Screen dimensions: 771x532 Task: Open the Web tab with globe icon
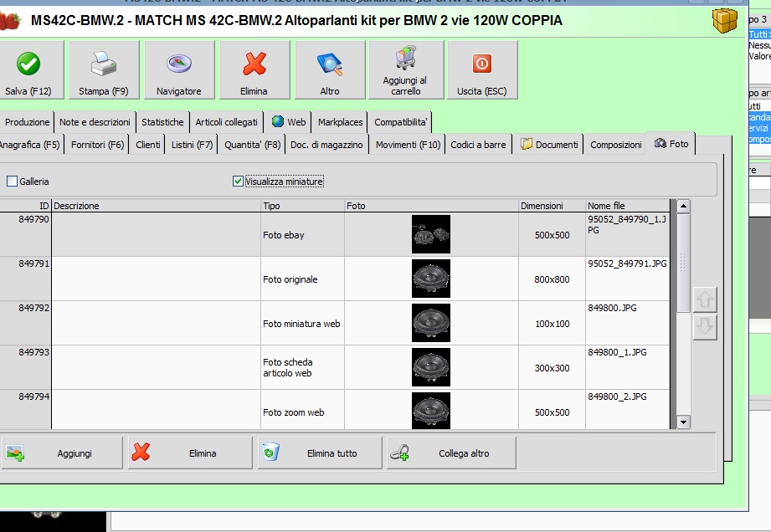coord(289,122)
